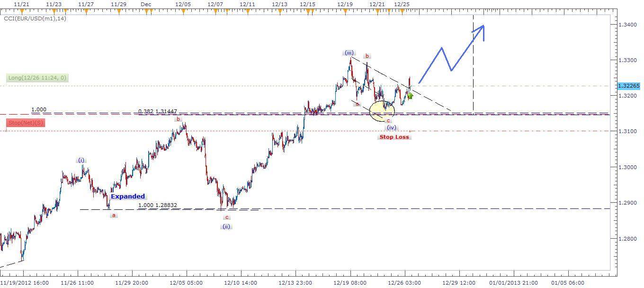Click the red letter b annotation near 12/05 peak

tap(177, 120)
